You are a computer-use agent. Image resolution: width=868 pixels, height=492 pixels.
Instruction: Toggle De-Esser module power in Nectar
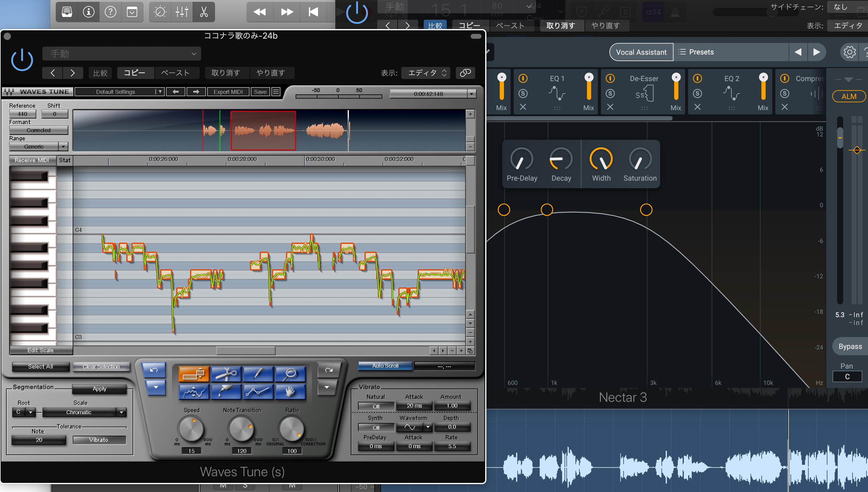[610, 78]
